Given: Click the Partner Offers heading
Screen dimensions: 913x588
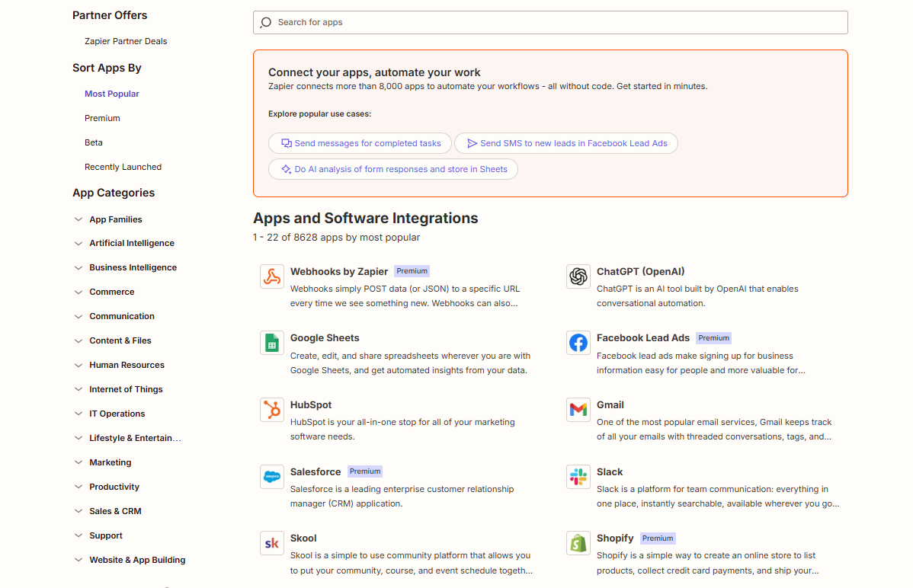Looking at the screenshot, I should (110, 15).
